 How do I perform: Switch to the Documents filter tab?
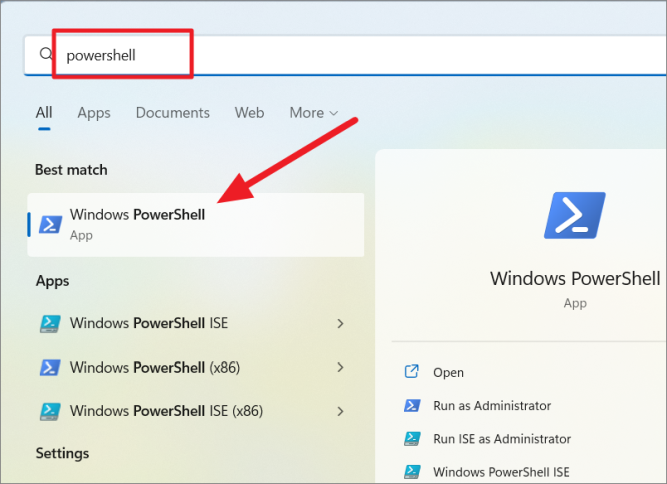[173, 113]
